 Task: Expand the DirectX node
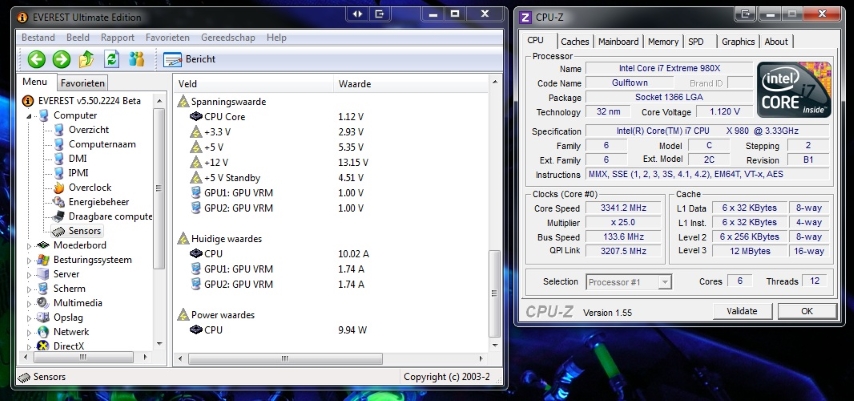pyautogui.click(x=29, y=347)
